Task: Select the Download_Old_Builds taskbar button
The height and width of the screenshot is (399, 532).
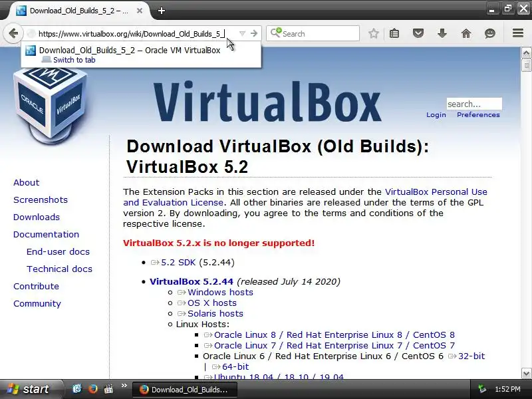Action: coord(184,390)
